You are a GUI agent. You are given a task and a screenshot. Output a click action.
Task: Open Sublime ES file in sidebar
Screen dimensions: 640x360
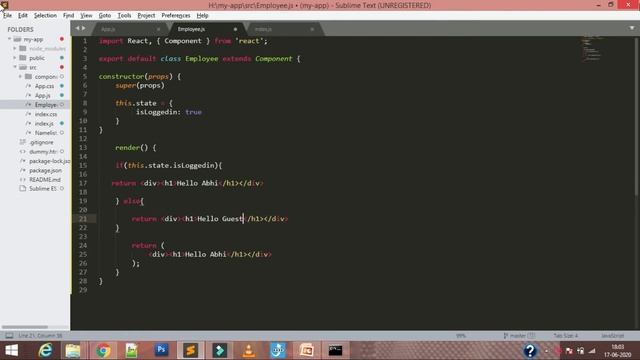43,189
